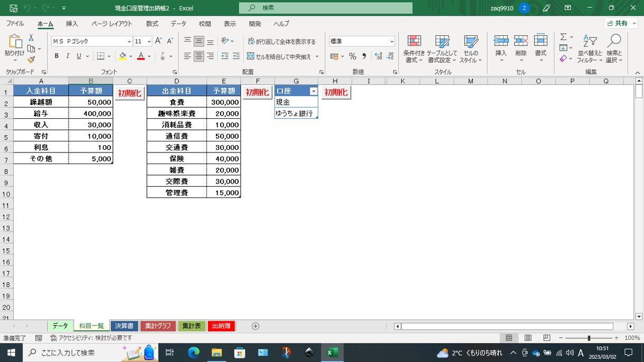Viewport: 644px width, 362px height.
Task: Click the 共有 share button
Action: [x=621, y=23]
